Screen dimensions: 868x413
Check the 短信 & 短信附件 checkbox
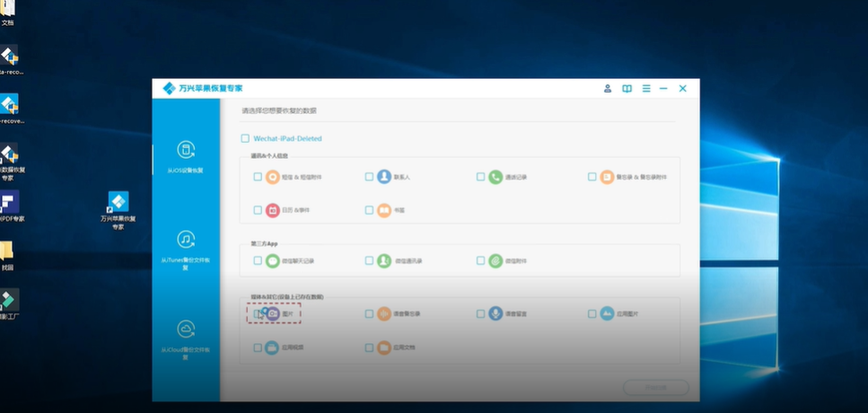tap(258, 177)
